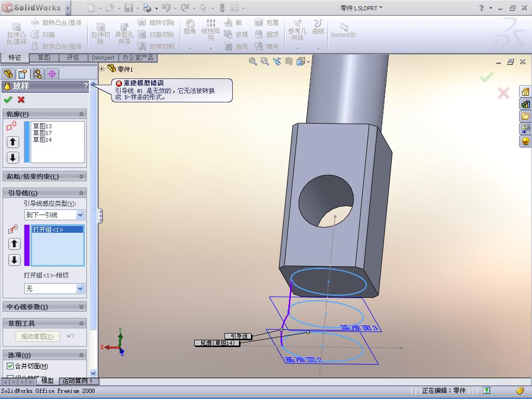532x399 pixels.
Task: Select 打开组<1> in the guide curves list
Action: coord(48,230)
